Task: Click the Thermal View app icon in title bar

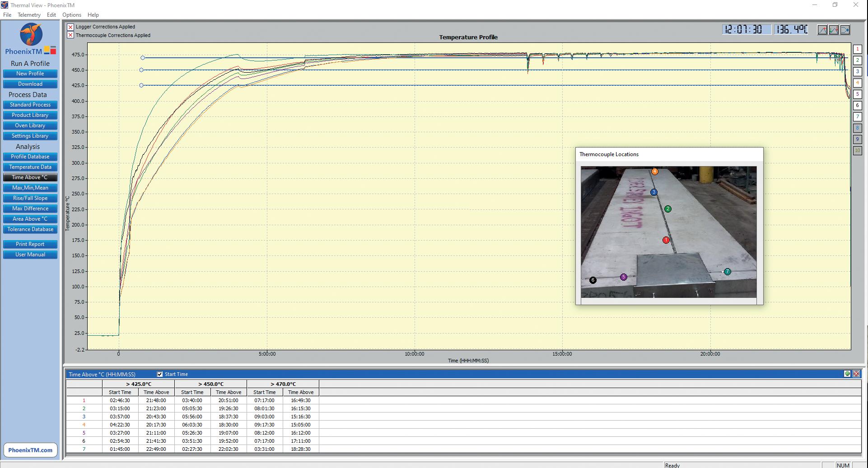Action: tap(5, 5)
